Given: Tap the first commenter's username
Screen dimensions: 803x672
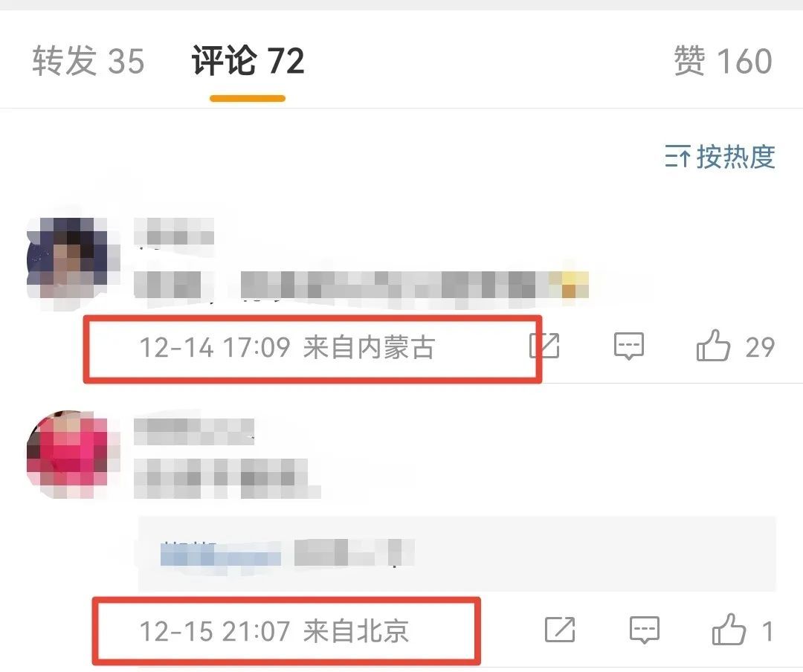Looking at the screenshot, I should coord(174,232).
